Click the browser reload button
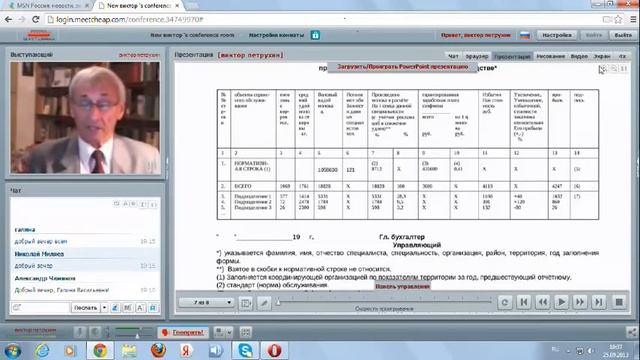This screenshot has width=640, height=360. tap(36, 19)
